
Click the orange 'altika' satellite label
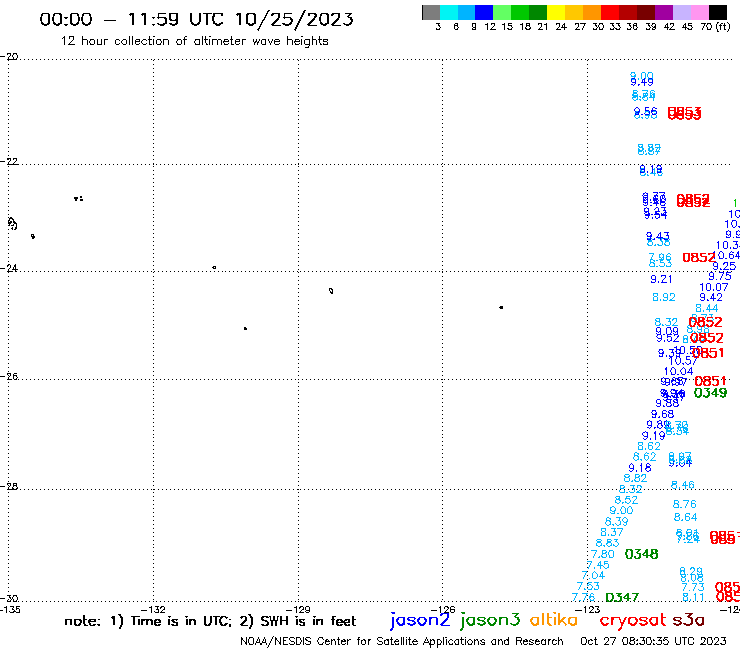tap(554, 620)
